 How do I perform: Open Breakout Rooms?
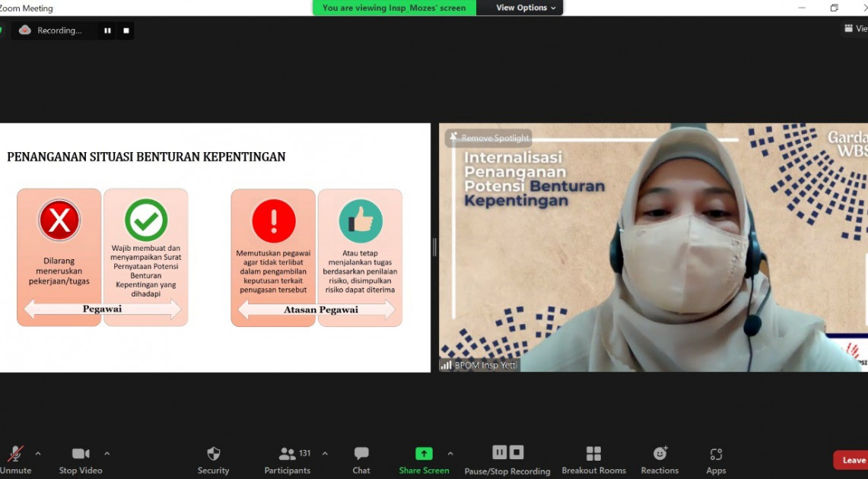[x=593, y=454]
